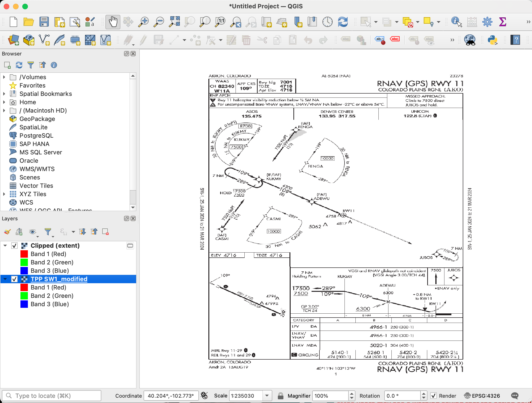Toggle the Render checkbox in status bar
This screenshot has height=403, width=532.
click(433, 396)
